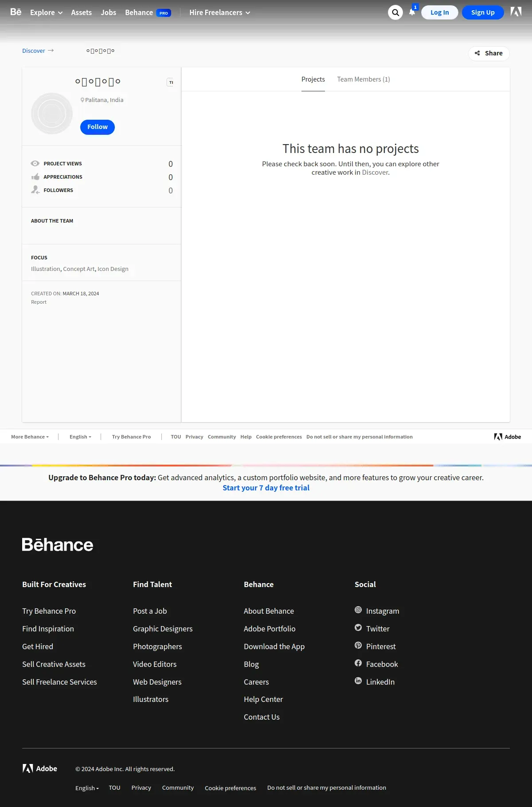Click the Pinterest icon in the footer
Image resolution: width=532 pixels, height=807 pixels.
pos(358,646)
